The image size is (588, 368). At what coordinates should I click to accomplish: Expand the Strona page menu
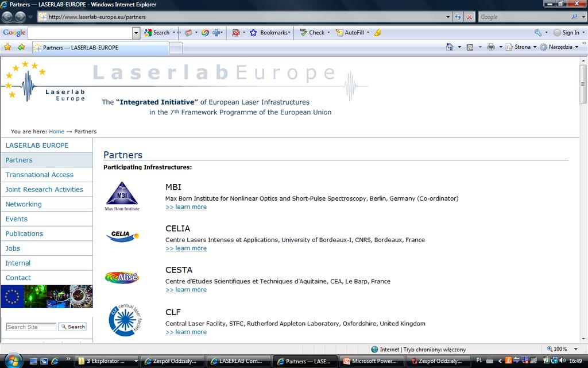(521, 47)
